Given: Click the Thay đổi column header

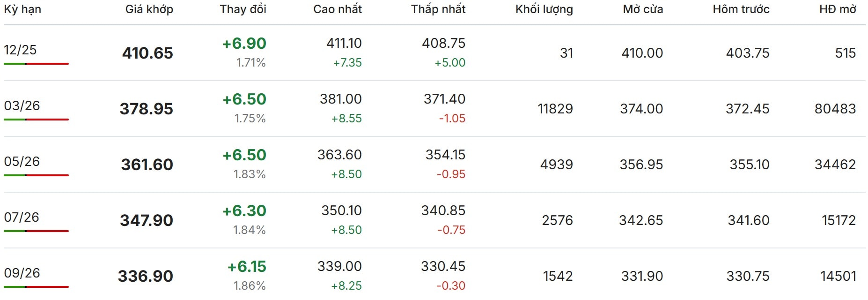Looking at the screenshot, I should 243,9.
